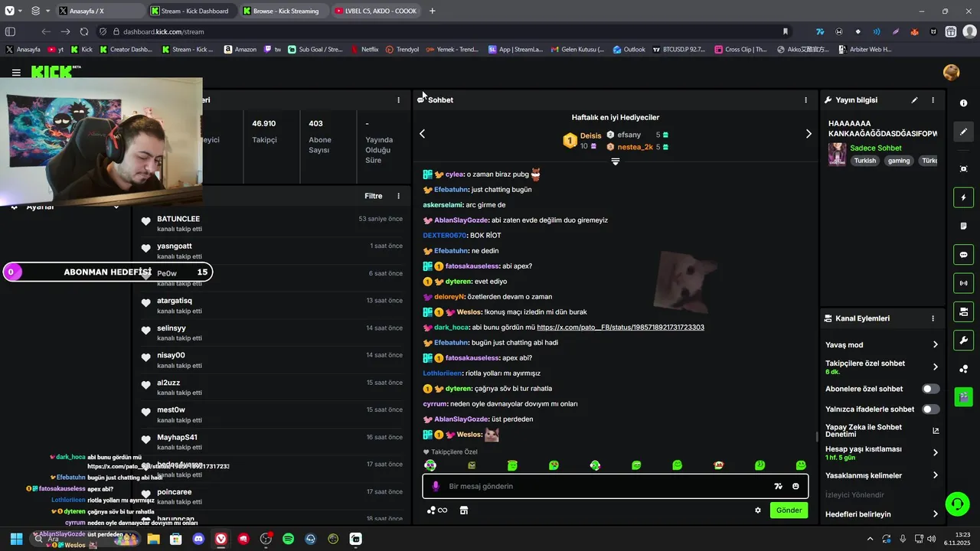Edit stream info with pencil icon
The height and width of the screenshot is (551, 980).
pos(914,100)
